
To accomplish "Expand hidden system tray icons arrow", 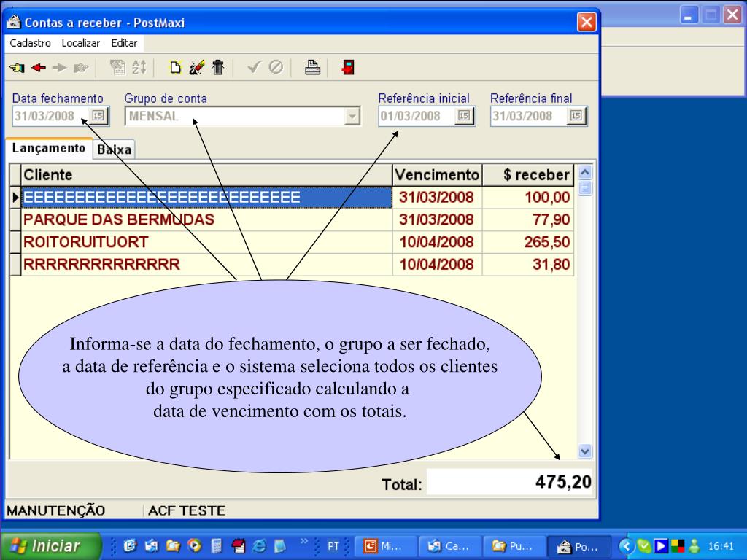I will pos(627,545).
